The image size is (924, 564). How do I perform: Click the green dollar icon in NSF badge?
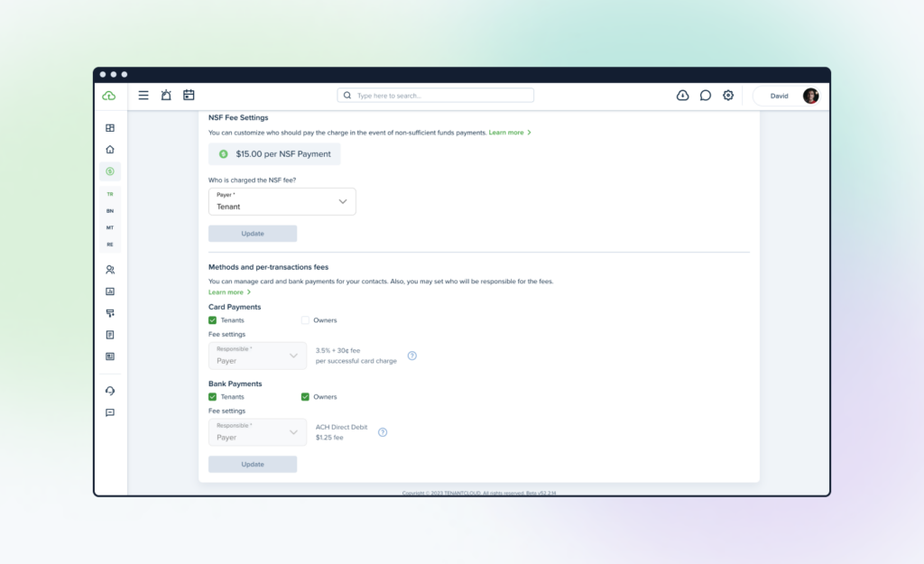click(x=224, y=153)
